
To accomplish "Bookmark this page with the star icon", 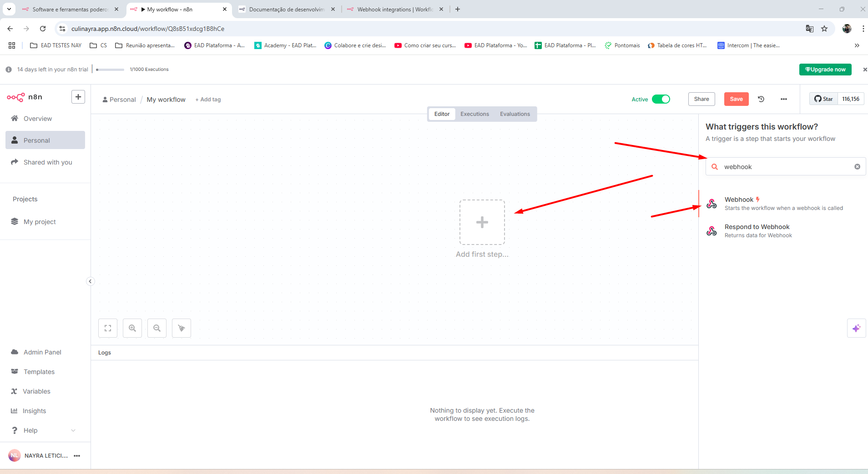I will 824,29.
